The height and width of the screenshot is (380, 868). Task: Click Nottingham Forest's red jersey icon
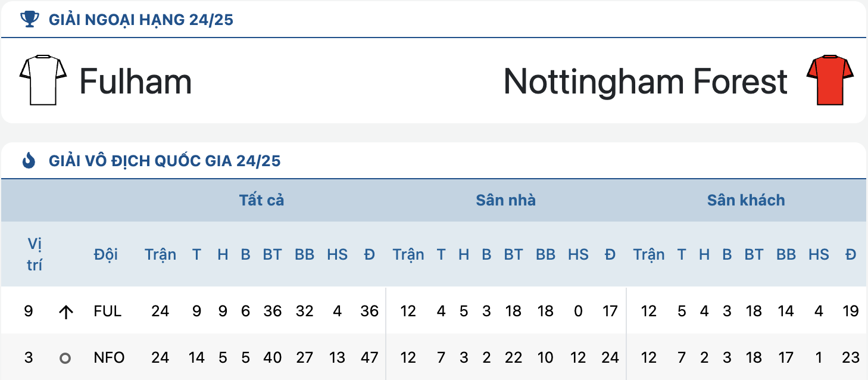[830, 80]
